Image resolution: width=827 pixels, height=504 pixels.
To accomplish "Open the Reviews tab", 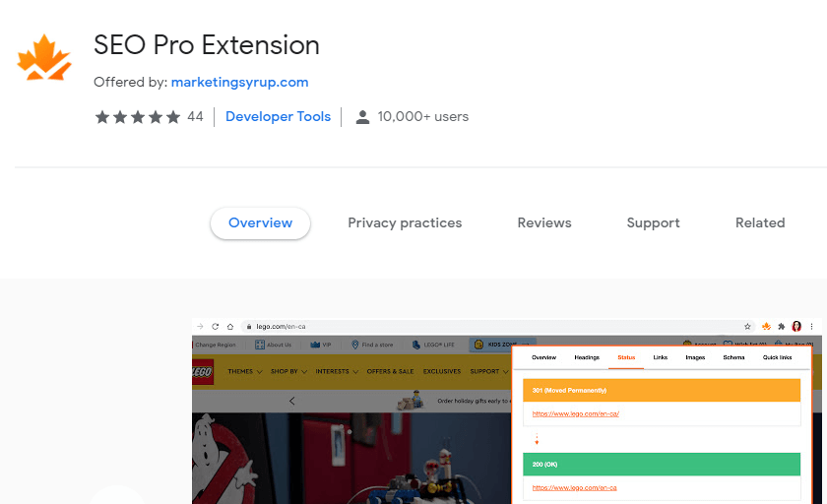I will pos(544,223).
